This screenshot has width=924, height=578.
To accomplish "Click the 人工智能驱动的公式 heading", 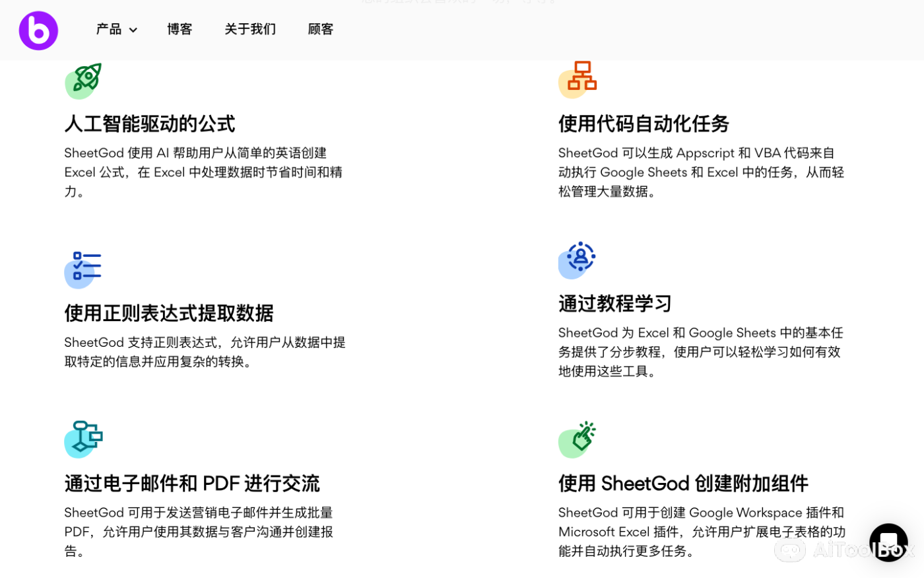I will [150, 124].
